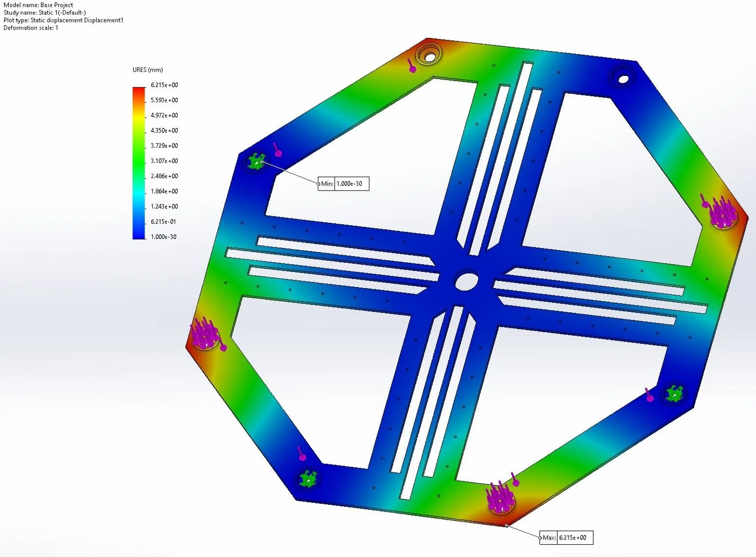Click the center hole of the plate
This screenshot has width=756, height=557.
(x=466, y=282)
